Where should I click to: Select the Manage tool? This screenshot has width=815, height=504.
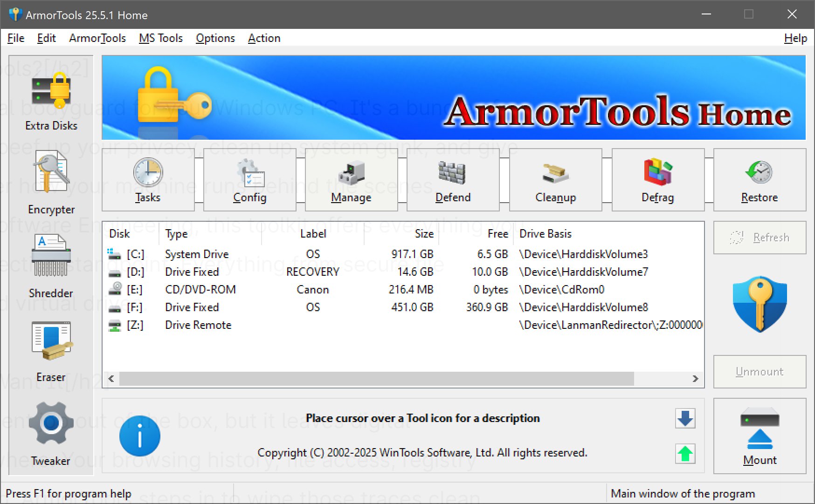point(351,180)
